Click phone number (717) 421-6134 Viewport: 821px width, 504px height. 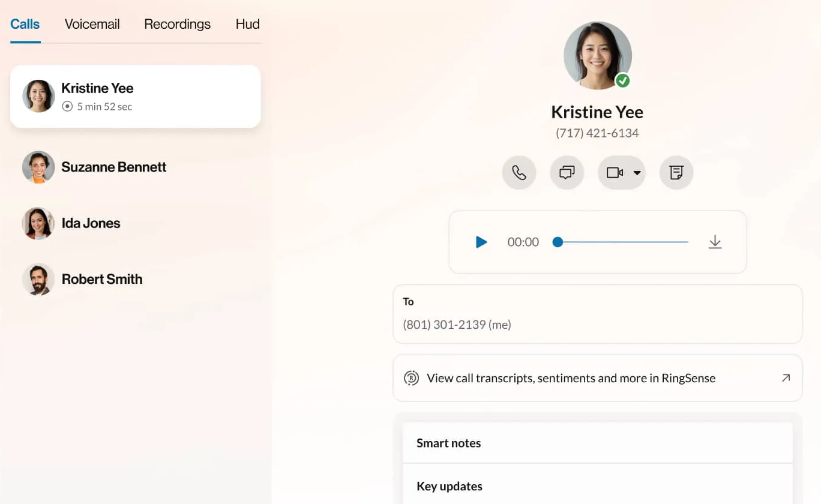597,133
